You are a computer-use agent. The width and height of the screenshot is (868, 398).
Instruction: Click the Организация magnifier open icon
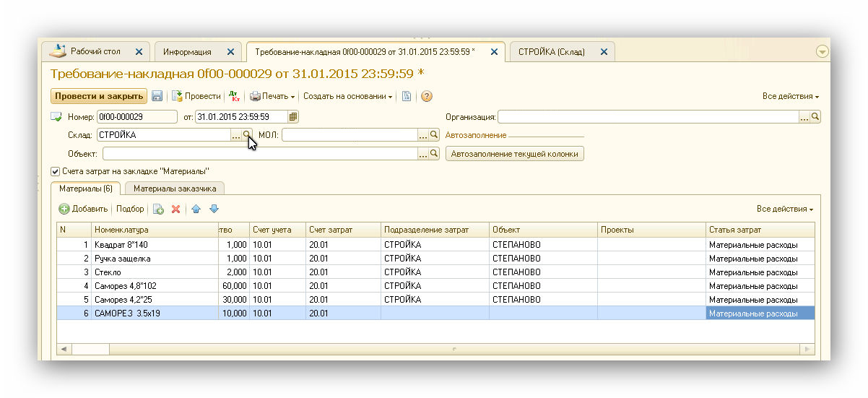[x=815, y=116]
